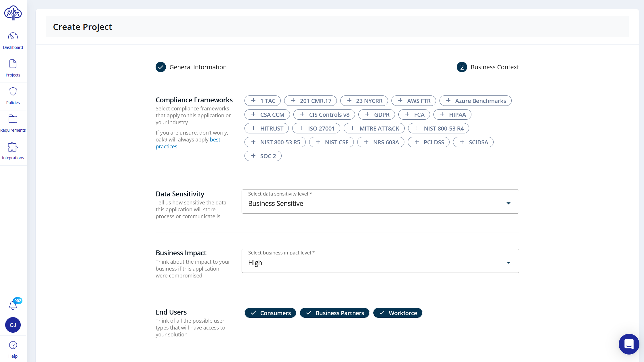This screenshot has width=644, height=362.
Task: Deselect the Business Partners chip
Action: (335, 313)
